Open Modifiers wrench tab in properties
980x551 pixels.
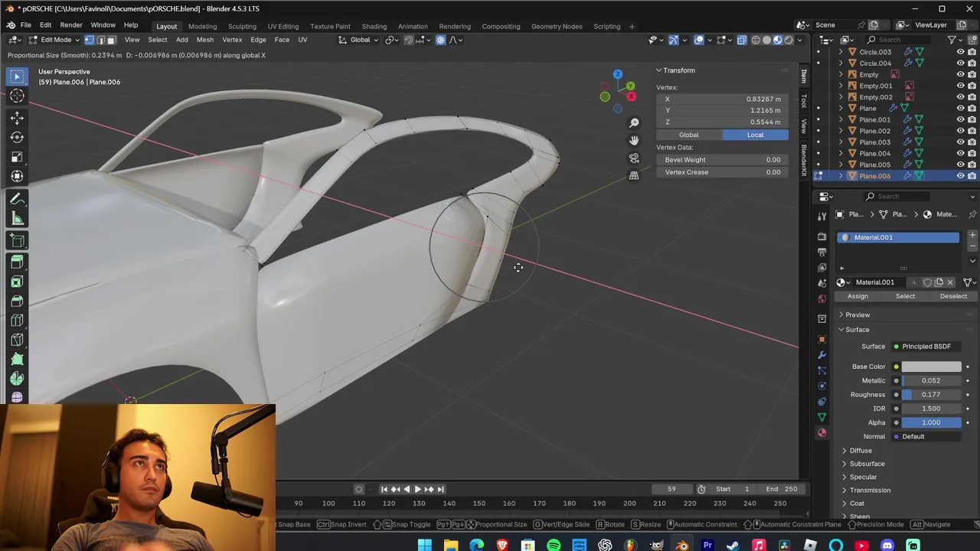click(x=822, y=355)
